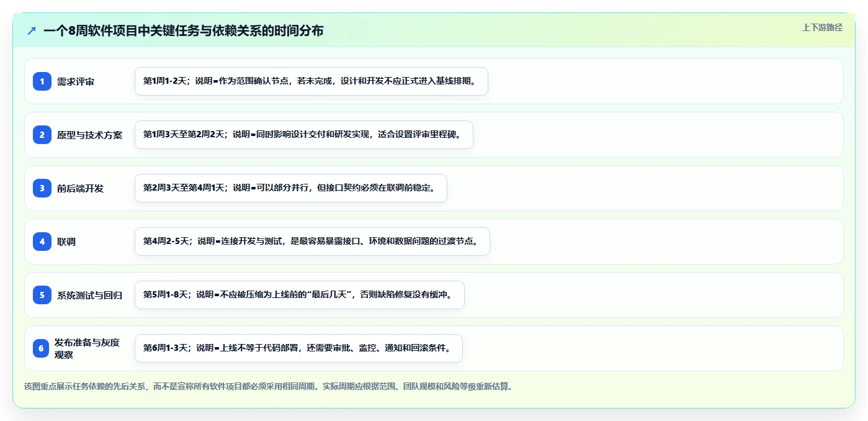868x421 pixels.
Task: Select the step 5 number badge
Action: pyautogui.click(x=42, y=295)
